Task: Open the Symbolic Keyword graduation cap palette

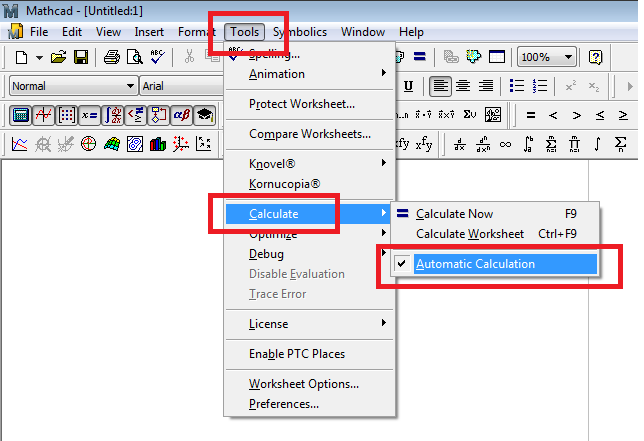Action: pyautogui.click(x=205, y=115)
